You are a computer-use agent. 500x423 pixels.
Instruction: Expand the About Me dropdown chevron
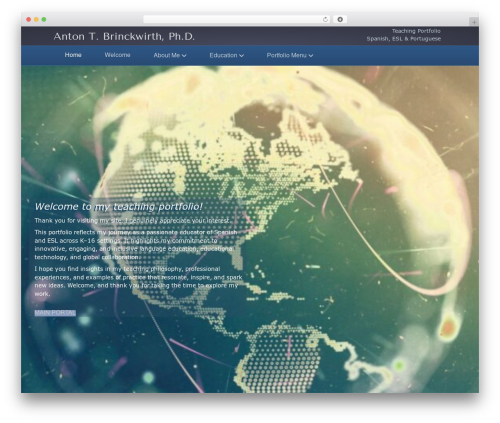point(184,56)
